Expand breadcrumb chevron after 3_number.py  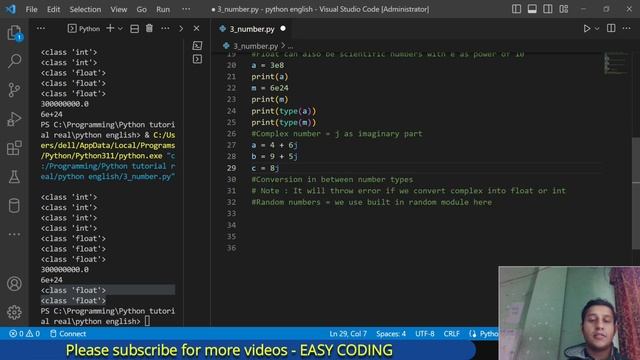tap(283, 46)
